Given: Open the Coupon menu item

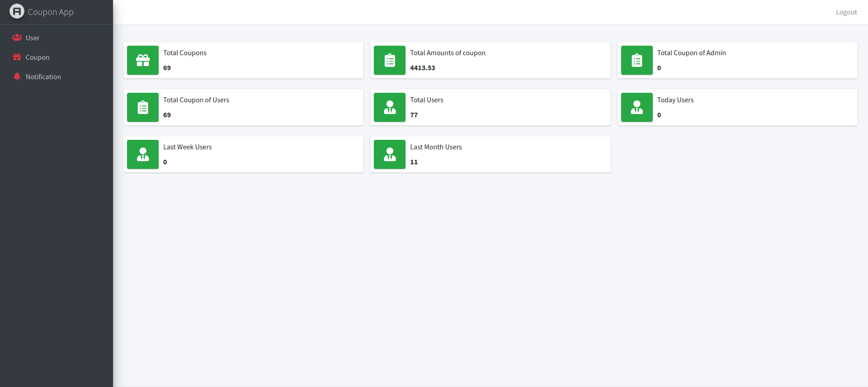Looking at the screenshot, I should click(38, 57).
